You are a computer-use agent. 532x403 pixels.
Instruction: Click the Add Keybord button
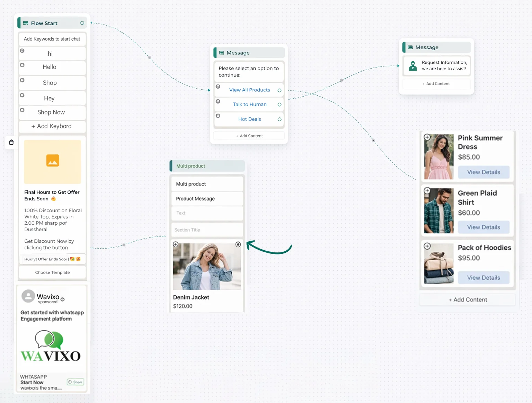[x=52, y=126]
